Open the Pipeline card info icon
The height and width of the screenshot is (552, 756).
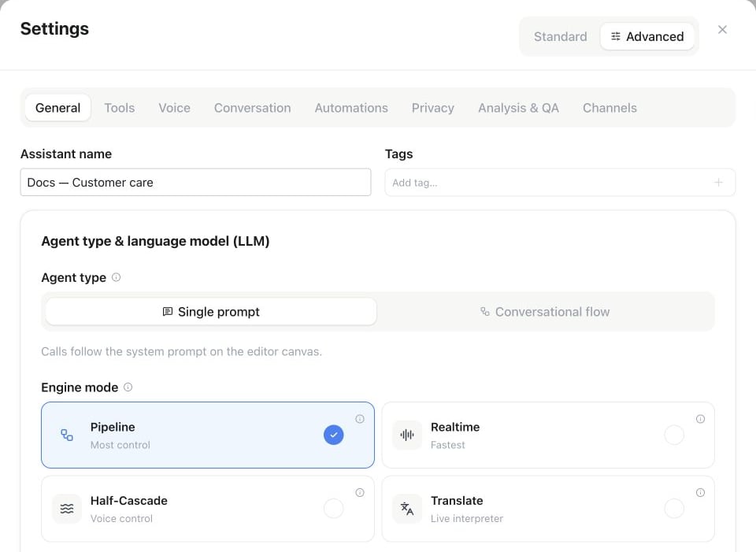point(360,419)
